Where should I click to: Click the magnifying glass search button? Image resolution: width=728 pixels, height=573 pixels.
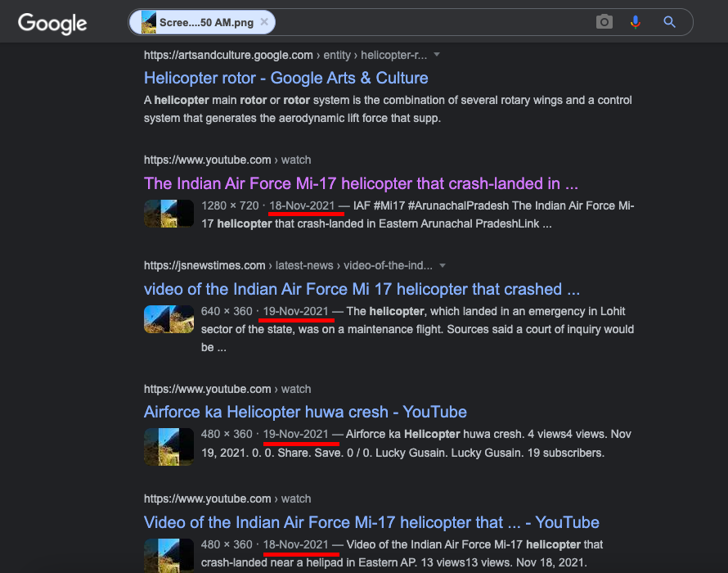click(x=670, y=22)
